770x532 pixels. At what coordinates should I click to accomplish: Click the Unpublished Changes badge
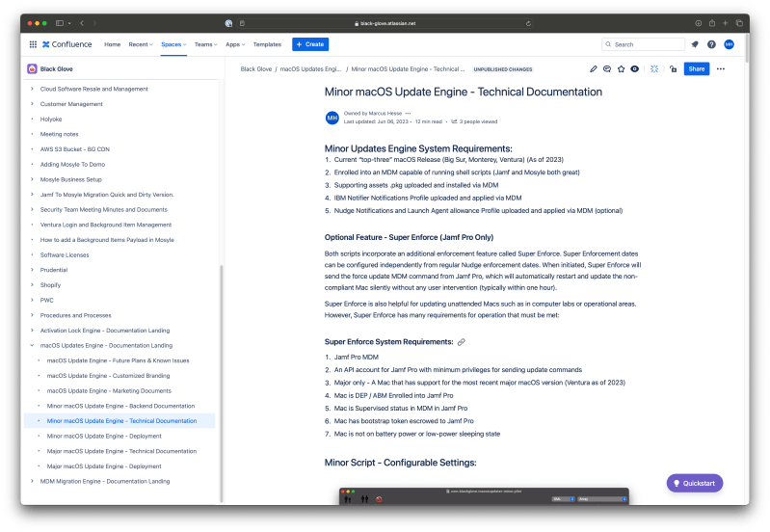tap(503, 69)
